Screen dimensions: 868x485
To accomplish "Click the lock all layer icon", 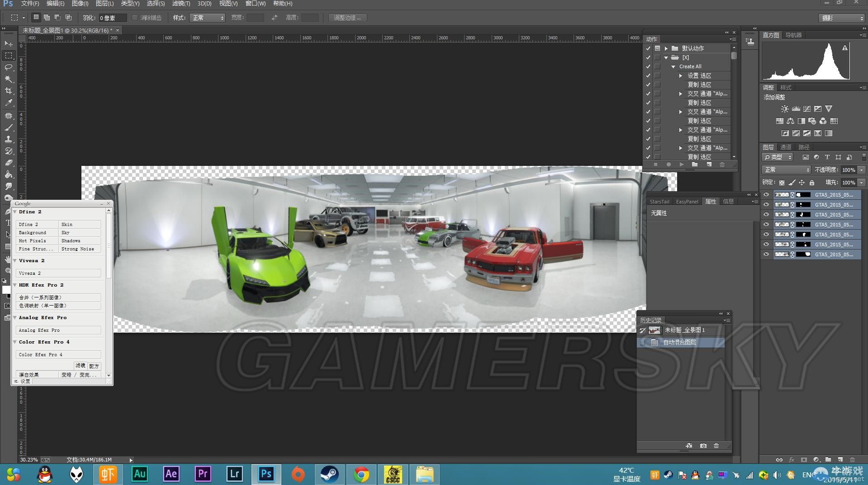I will [812, 183].
